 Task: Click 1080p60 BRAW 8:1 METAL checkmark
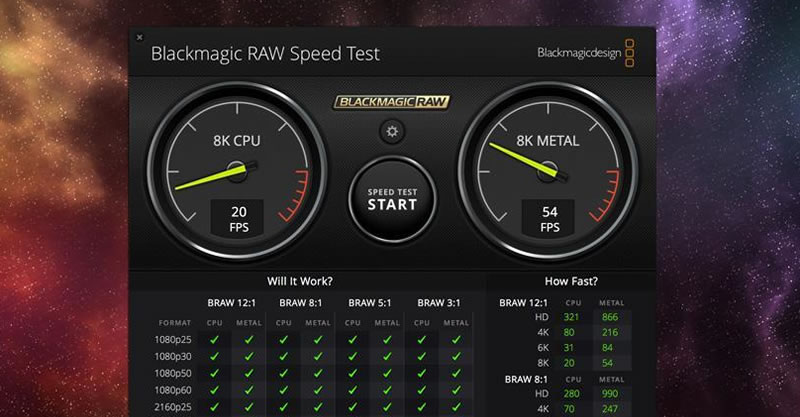(318, 390)
